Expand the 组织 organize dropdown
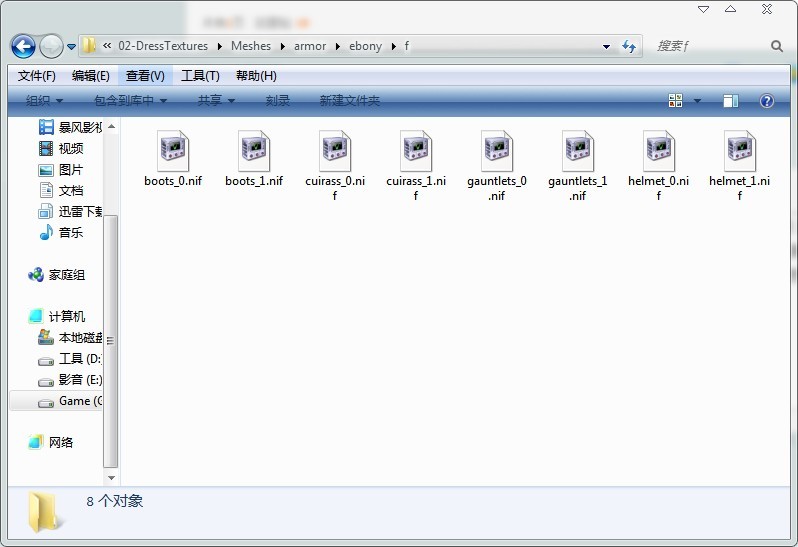 pyautogui.click(x=44, y=100)
